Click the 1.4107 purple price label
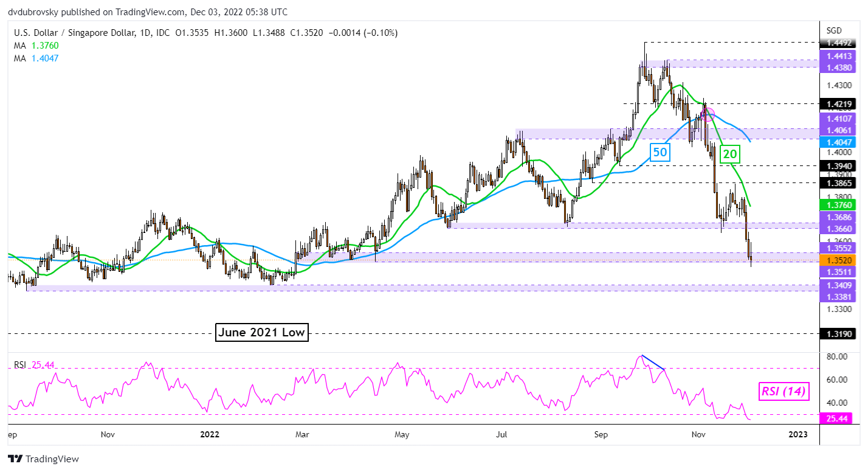868x472 pixels. [838, 119]
